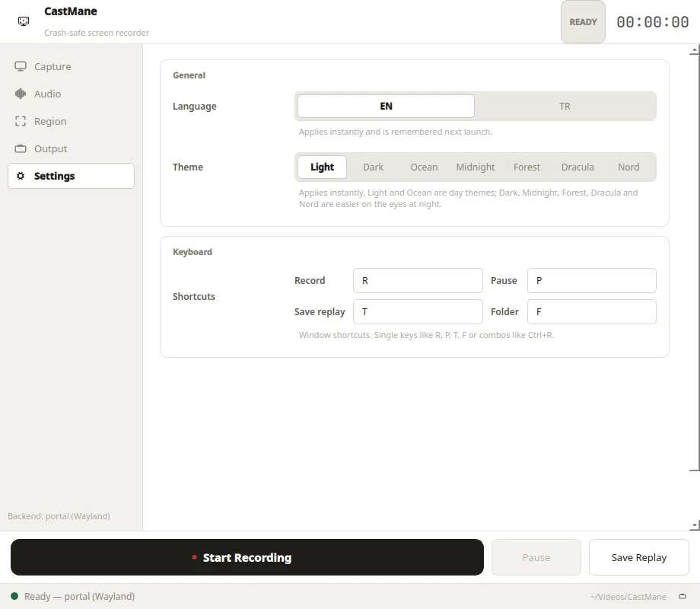
Task: Click the disabled Pause button
Action: (536, 557)
